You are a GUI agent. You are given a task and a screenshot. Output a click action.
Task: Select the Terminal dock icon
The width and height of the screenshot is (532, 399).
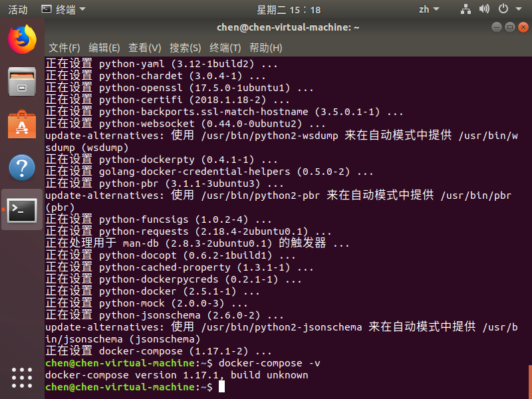pyautogui.click(x=22, y=210)
